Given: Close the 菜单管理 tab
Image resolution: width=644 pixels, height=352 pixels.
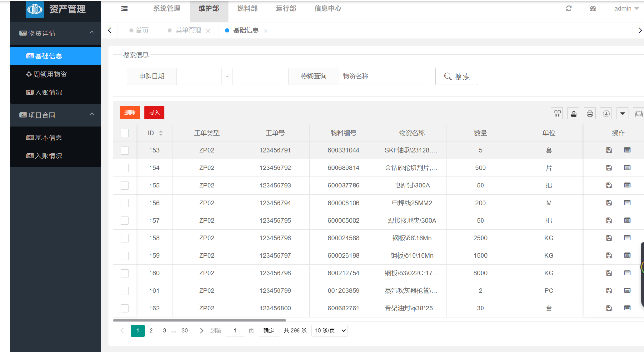Looking at the screenshot, I should pos(208,31).
